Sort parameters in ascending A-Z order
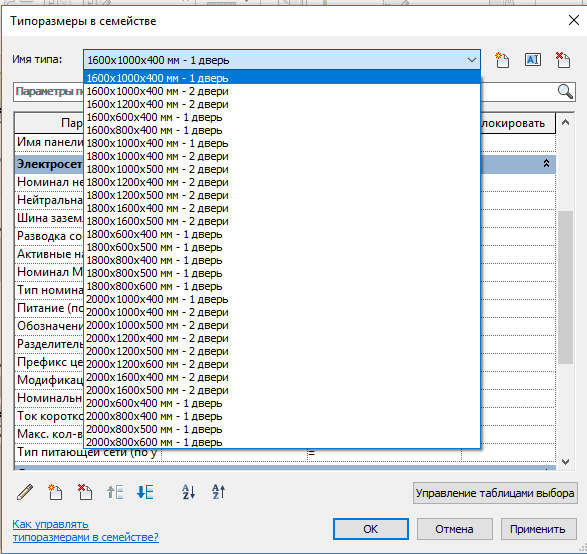The width and height of the screenshot is (587, 554). pyautogui.click(x=188, y=492)
